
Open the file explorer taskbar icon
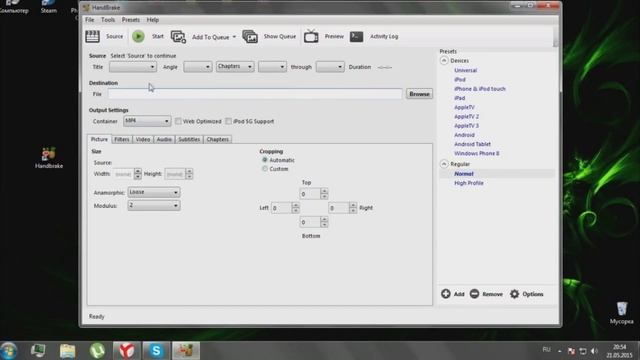coord(68,351)
